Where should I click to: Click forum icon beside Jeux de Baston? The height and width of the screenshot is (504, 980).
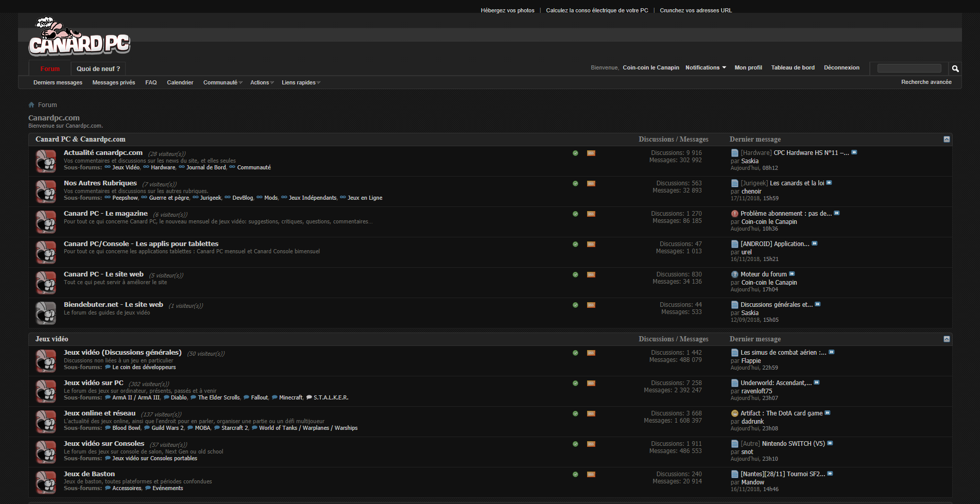point(46,482)
